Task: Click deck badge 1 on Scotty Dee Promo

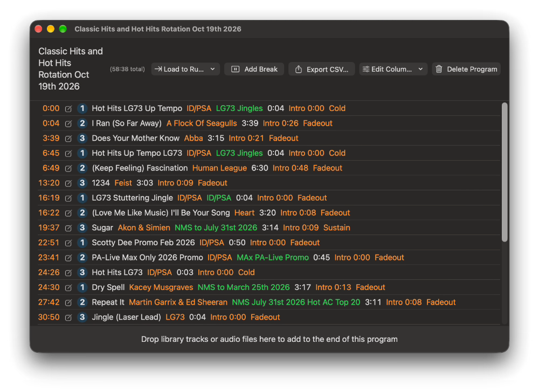Action: pos(82,243)
